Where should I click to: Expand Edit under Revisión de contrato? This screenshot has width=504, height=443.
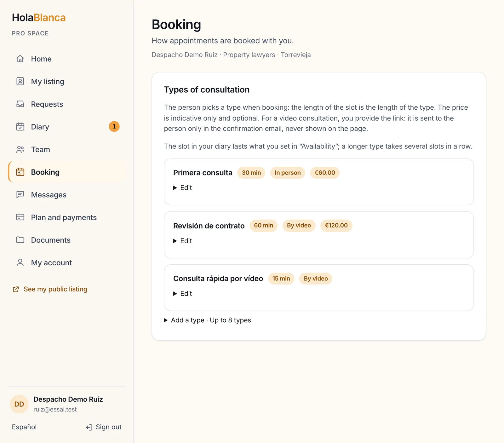pos(183,241)
